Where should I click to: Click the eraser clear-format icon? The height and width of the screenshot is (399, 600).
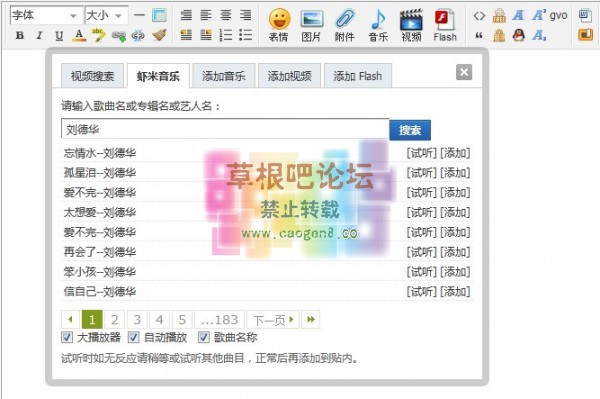159,35
